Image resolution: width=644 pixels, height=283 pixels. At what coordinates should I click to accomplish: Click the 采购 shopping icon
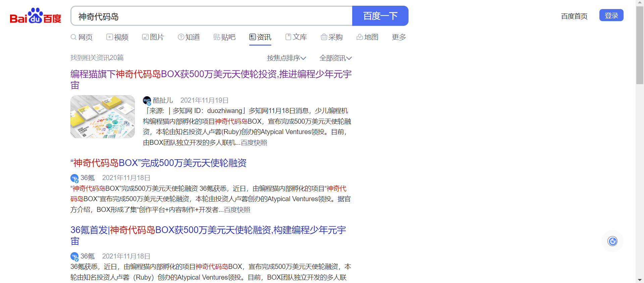click(x=324, y=37)
